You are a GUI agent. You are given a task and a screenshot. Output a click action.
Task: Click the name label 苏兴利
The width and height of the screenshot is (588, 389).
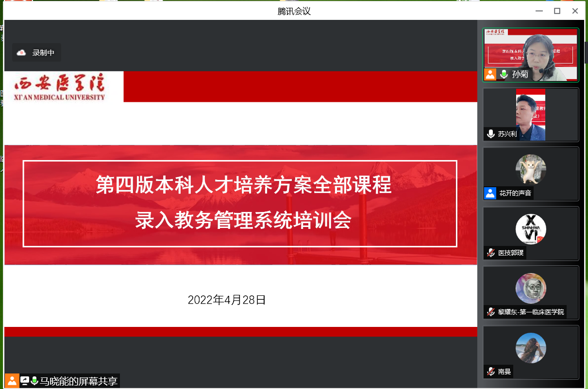(x=508, y=134)
